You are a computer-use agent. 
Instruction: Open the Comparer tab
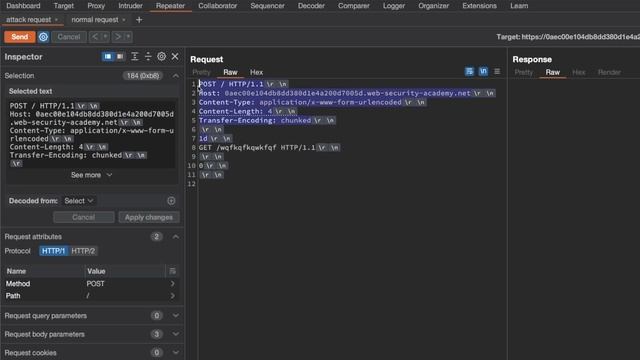[x=353, y=6]
